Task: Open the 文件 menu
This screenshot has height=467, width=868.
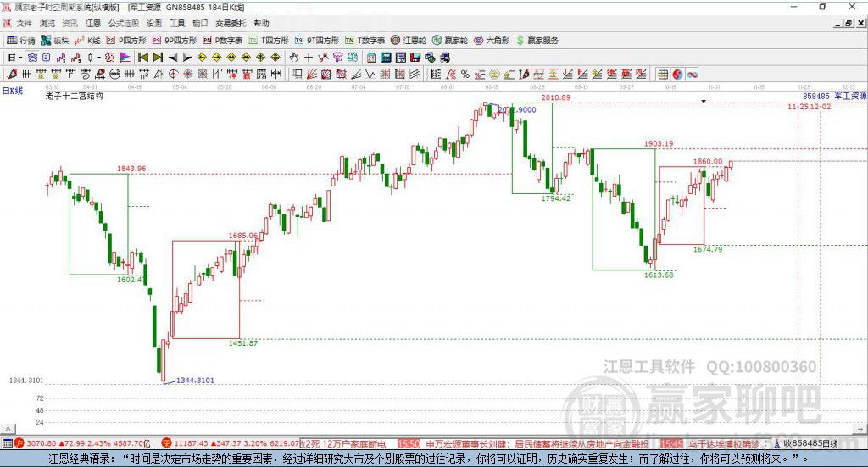Action: 25,23
